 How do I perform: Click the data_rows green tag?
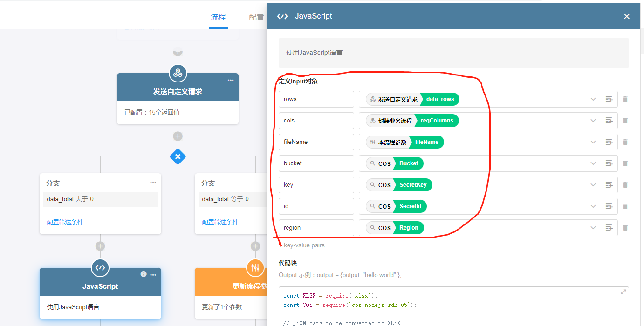[440, 99]
